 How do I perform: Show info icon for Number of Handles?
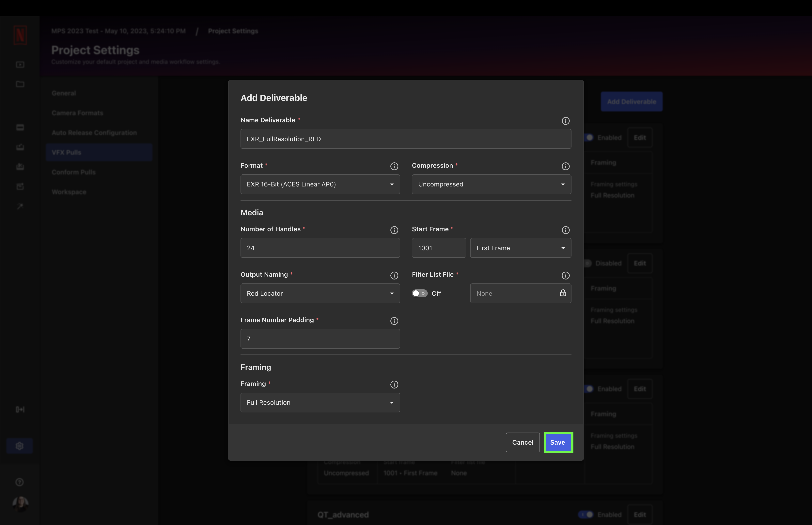(394, 230)
